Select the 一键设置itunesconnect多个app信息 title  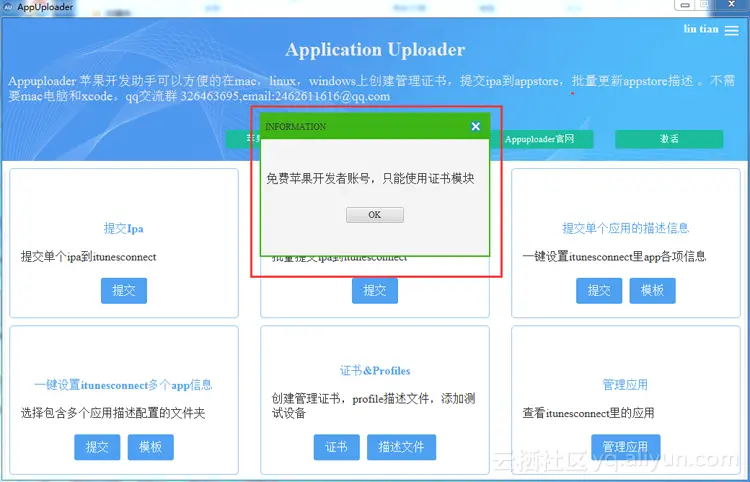click(x=123, y=385)
